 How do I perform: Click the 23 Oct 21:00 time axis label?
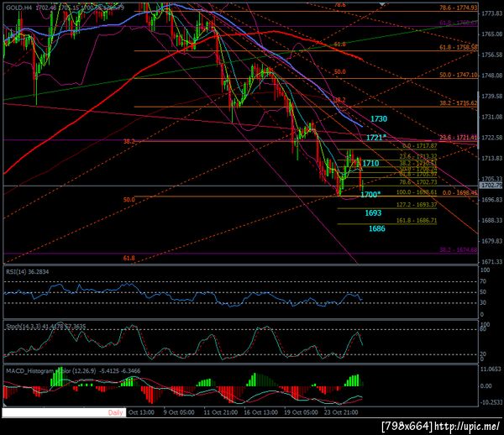341,412
